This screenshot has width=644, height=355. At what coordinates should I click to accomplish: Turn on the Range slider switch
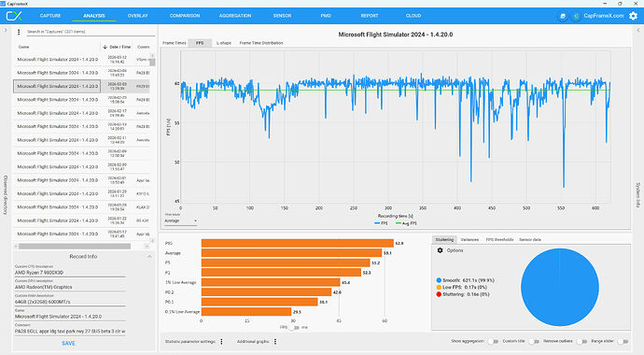coord(623,341)
